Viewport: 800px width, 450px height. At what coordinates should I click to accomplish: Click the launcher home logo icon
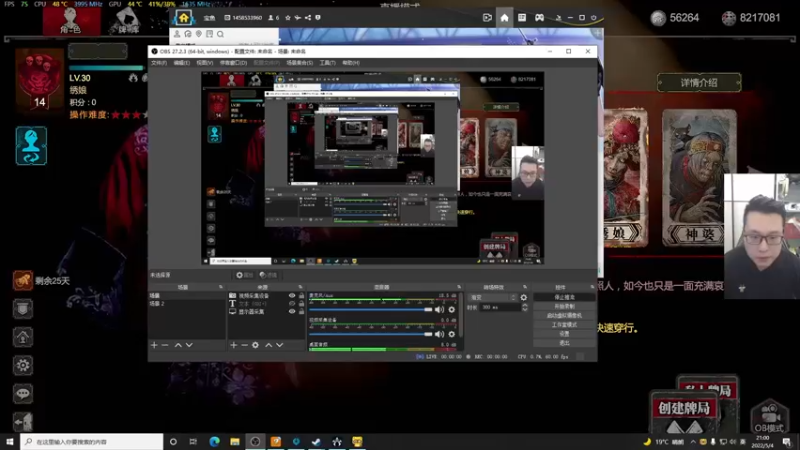tap(184, 18)
